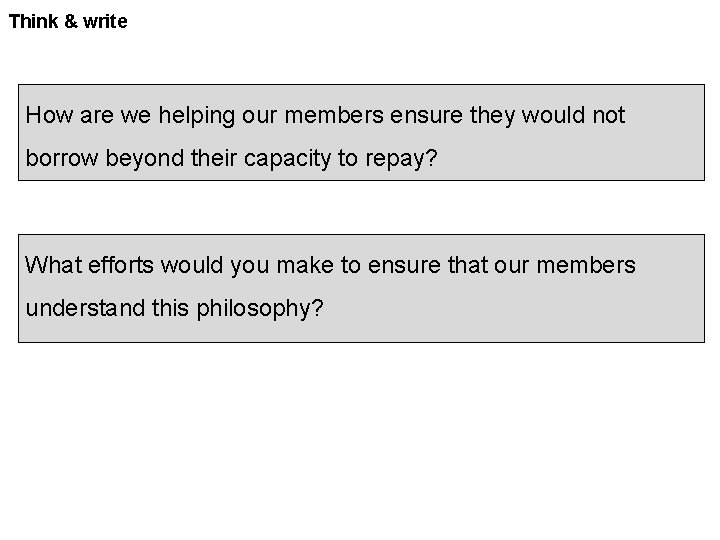Click the empty white area below the boxes

360,440
